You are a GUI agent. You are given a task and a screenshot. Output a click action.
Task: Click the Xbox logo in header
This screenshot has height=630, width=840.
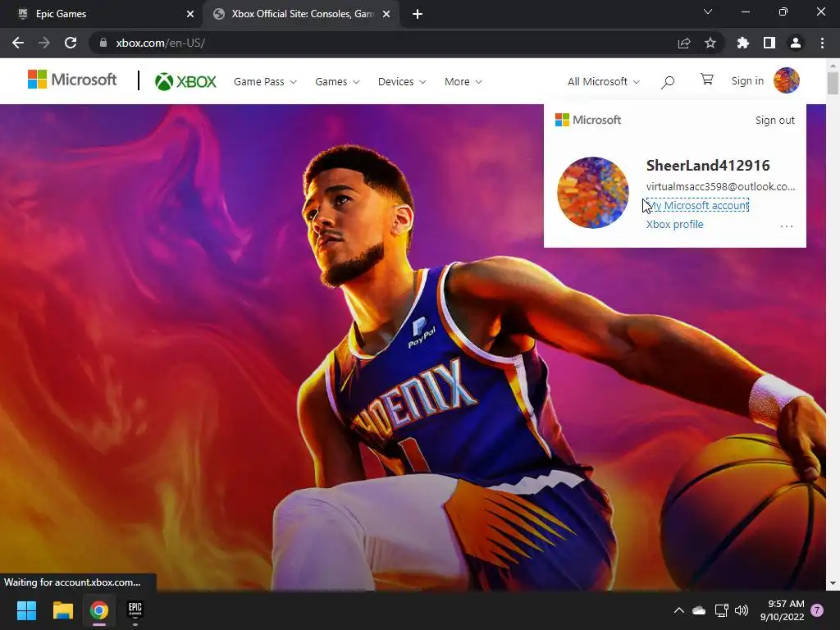click(185, 81)
